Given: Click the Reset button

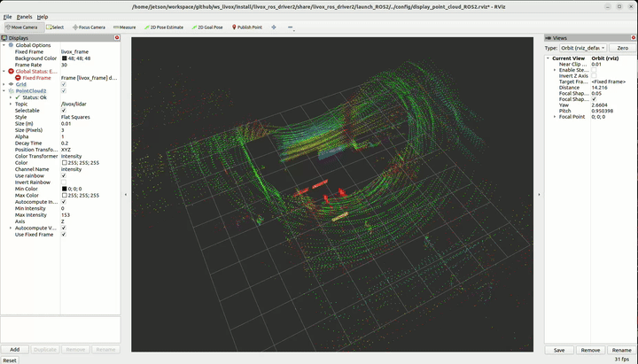Looking at the screenshot, I should pos(10,360).
